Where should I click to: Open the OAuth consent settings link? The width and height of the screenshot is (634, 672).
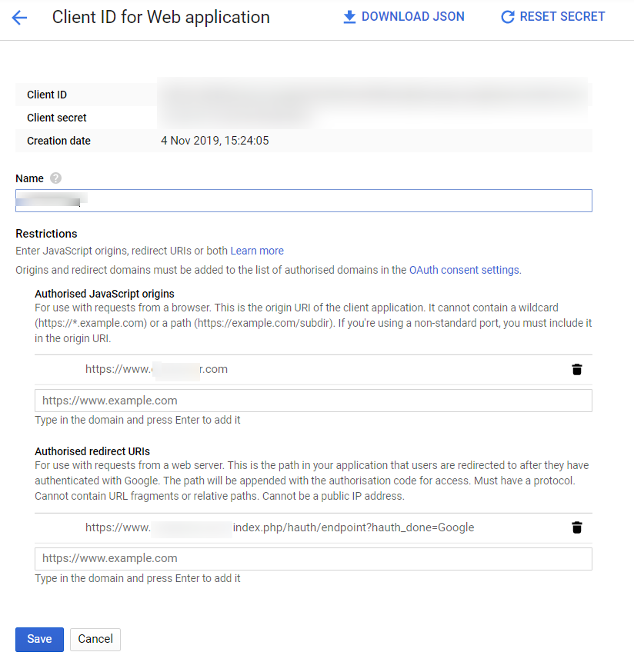(x=464, y=270)
